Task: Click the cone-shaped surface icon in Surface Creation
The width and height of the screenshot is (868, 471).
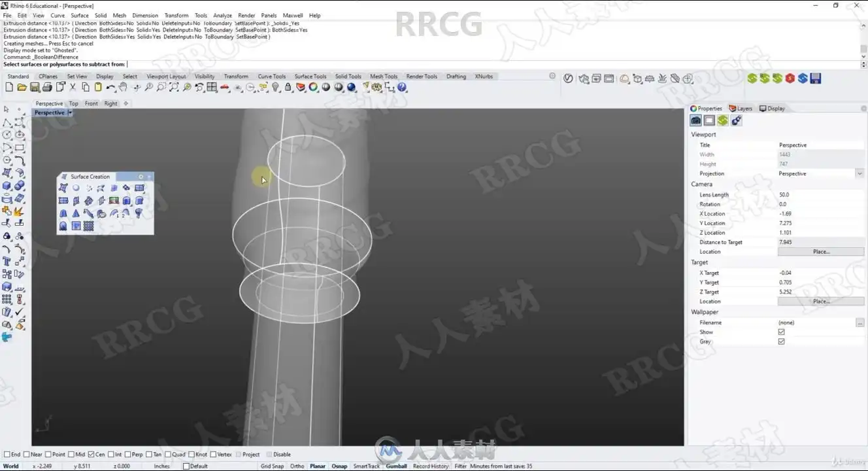Action: click(x=76, y=213)
